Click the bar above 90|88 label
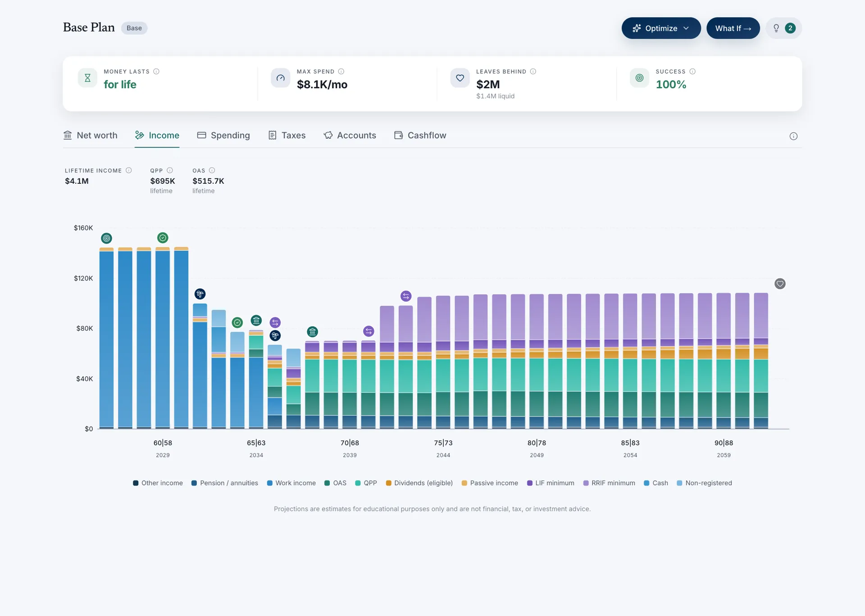This screenshot has width=865, height=616. [x=724, y=361]
